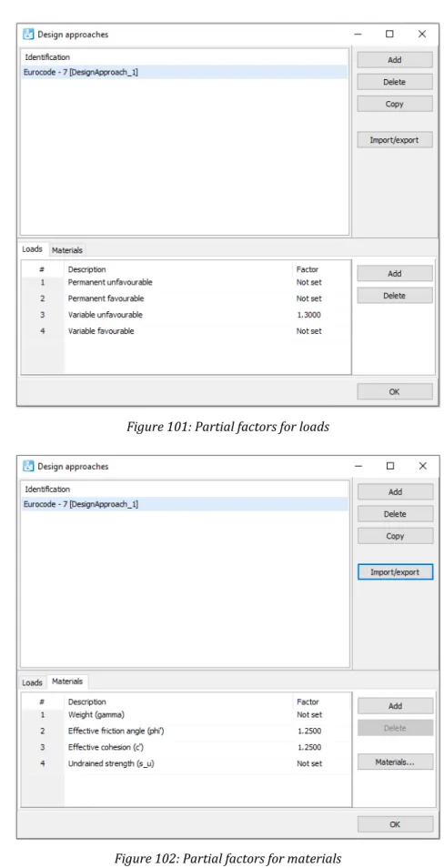This screenshot has width=444, height=868.
Task: Close the Figure 102 Design approaches window
Action: (x=422, y=466)
